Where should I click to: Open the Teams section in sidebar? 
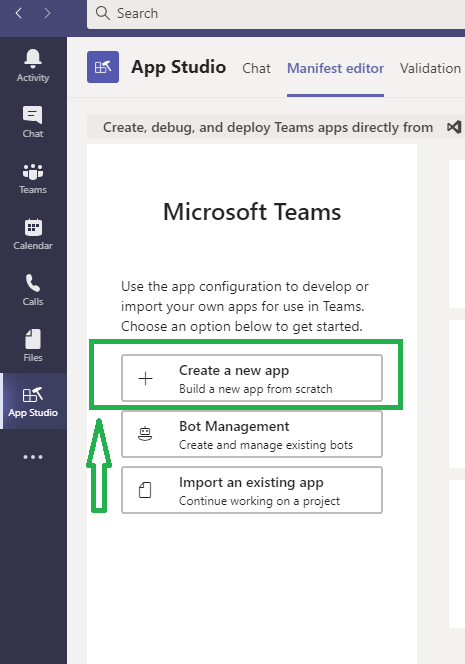click(33, 178)
